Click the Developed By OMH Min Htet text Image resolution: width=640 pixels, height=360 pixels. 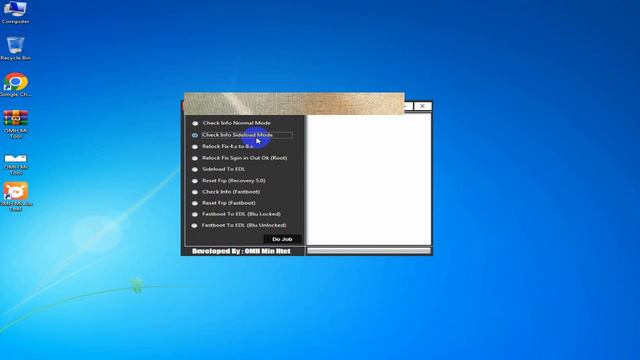coord(241,251)
